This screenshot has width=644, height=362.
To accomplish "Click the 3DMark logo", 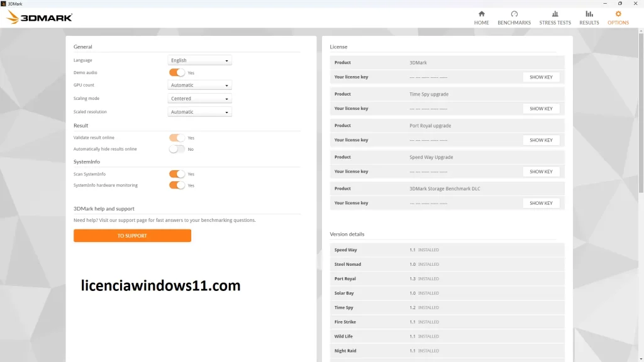I will [x=40, y=17].
